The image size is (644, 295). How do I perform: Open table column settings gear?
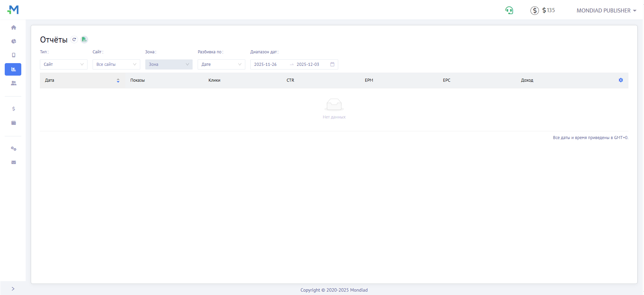(621, 80)
